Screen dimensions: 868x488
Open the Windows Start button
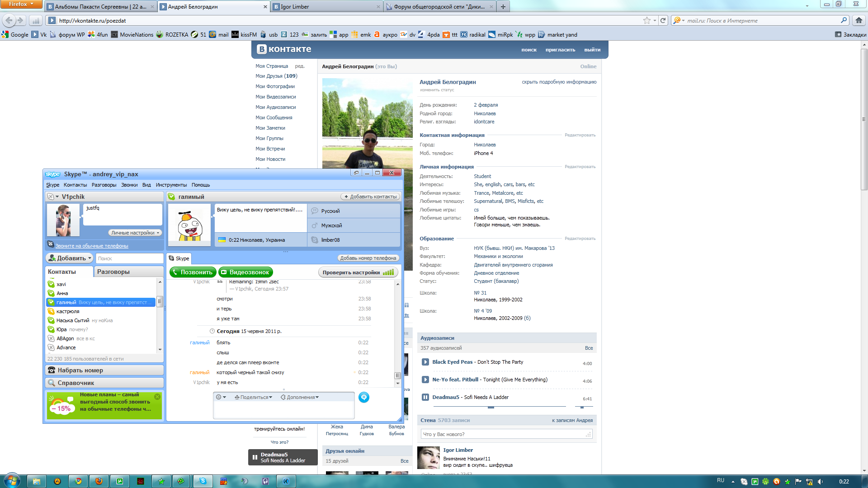pos(11,481)
